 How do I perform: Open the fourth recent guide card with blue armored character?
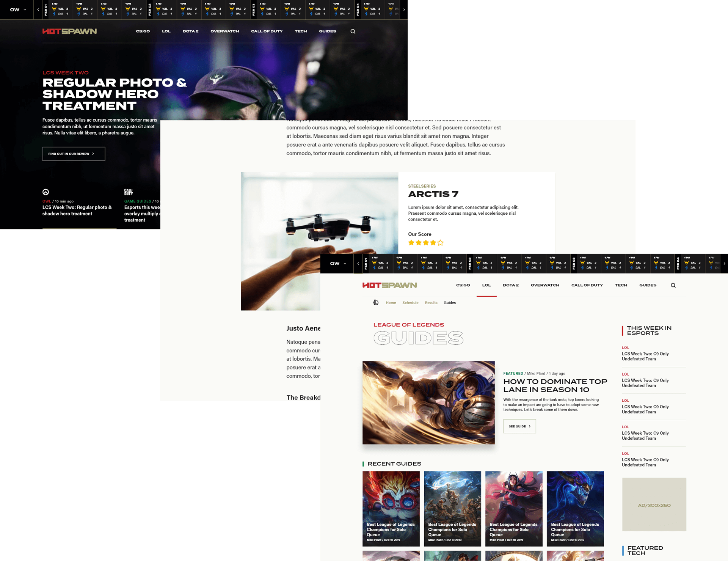575,509
